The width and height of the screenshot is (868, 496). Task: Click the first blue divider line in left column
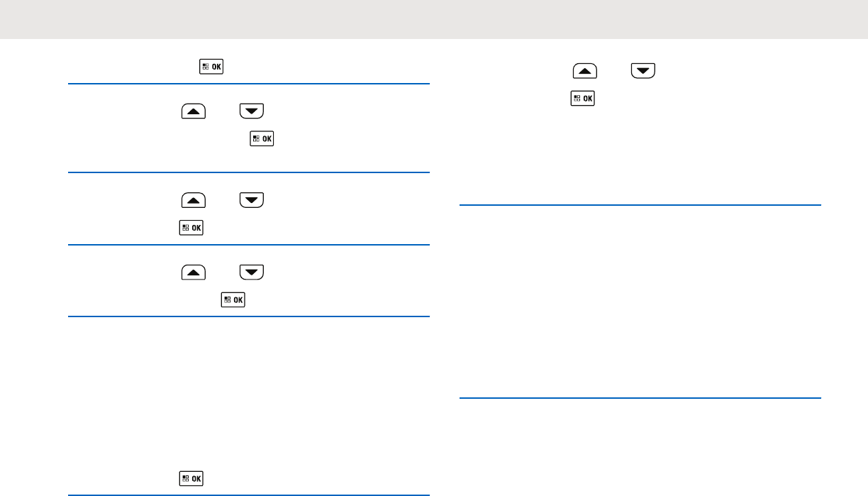249,84
